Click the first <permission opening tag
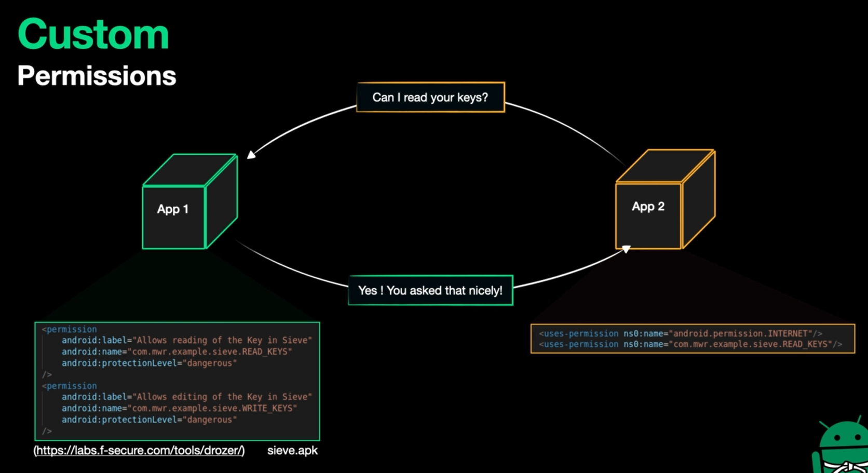This screenshot has height=473, width=868. [70, 329]
